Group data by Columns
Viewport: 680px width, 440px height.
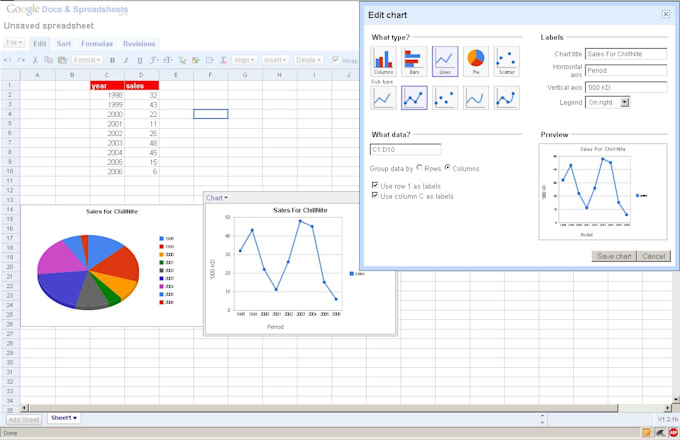pyautogui.click(x=447, y=167)
